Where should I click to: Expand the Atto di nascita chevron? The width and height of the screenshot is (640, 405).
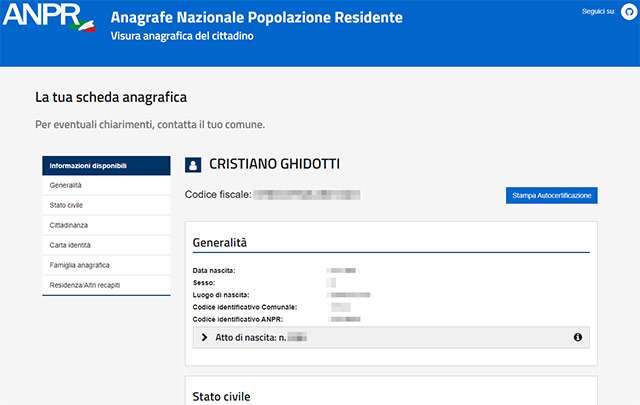(x=204, y=337)
